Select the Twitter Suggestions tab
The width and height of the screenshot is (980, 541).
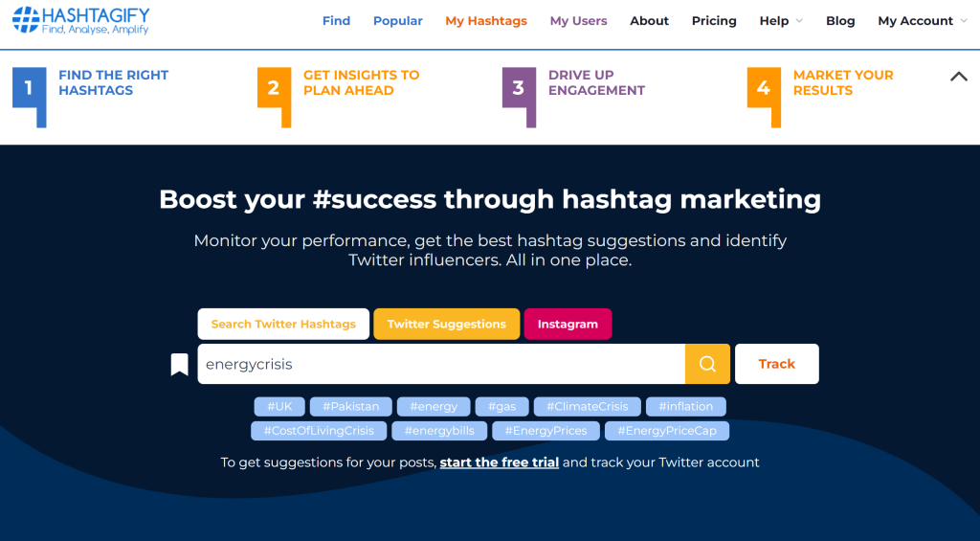point(446,324)
